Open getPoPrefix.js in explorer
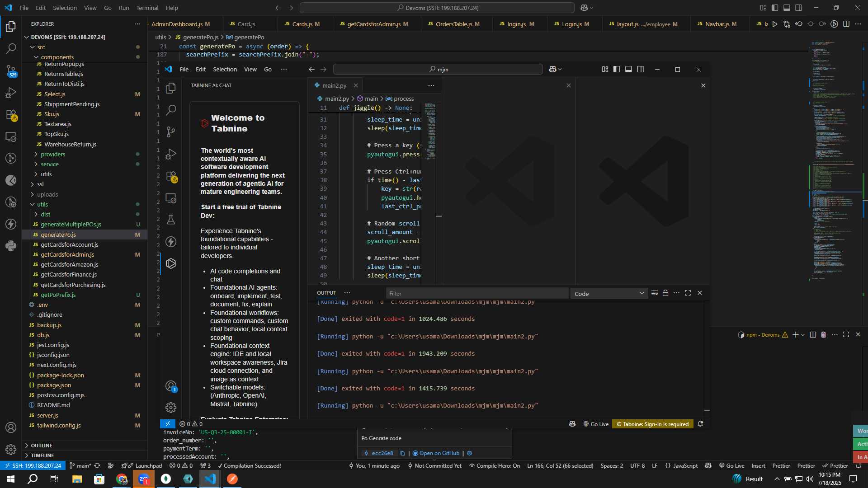Viewport: 868px width, 488px height. [58, 295]
